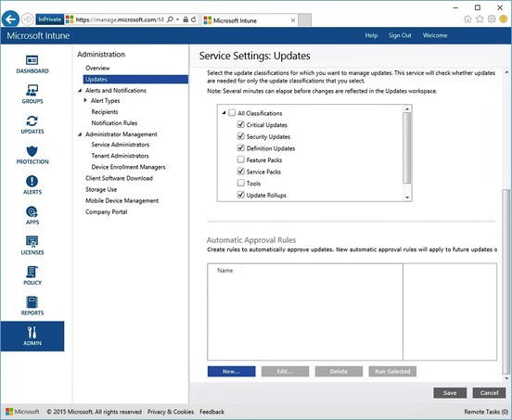512x420 pixels.
Task: Click the main pane scroll-up arrow
Action: pyautogui.click(x=506, y=71)
